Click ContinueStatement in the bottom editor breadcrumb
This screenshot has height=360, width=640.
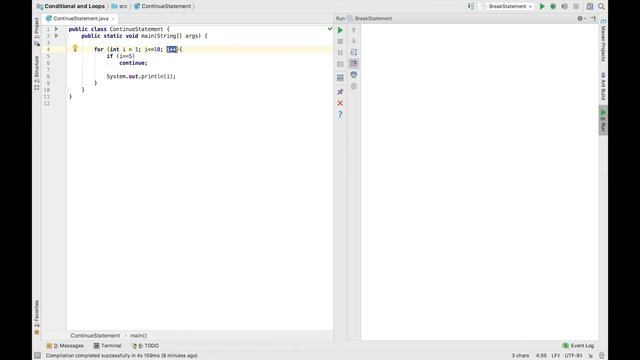tap(95, 336)
